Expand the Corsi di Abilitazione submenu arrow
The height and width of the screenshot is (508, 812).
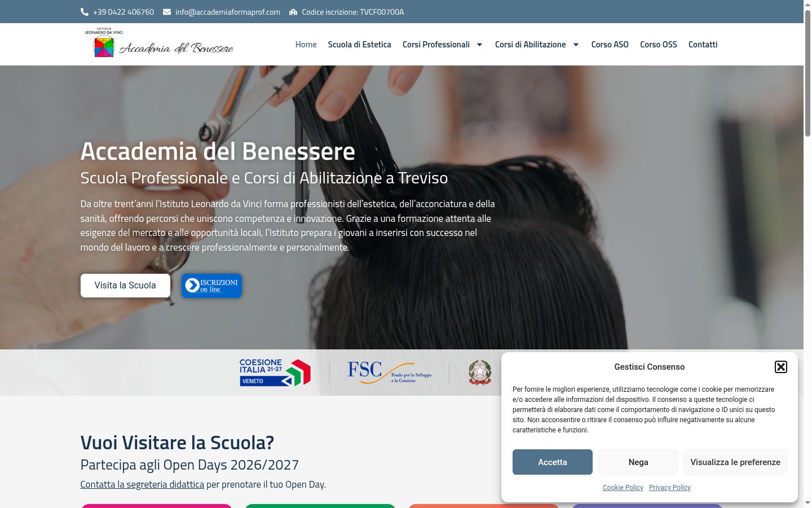576,45
